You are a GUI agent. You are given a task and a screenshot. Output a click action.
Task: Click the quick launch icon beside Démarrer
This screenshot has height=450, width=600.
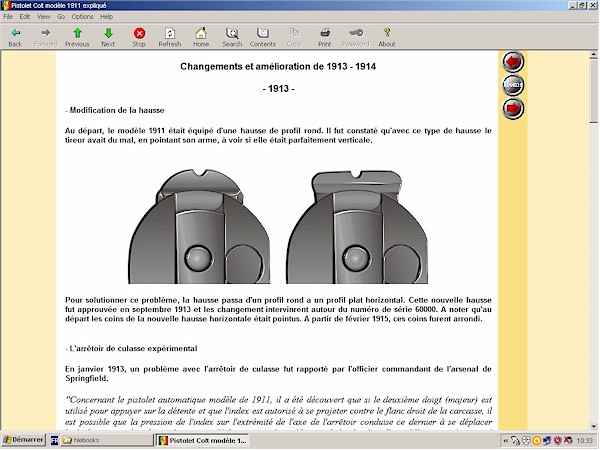point(54,440)
